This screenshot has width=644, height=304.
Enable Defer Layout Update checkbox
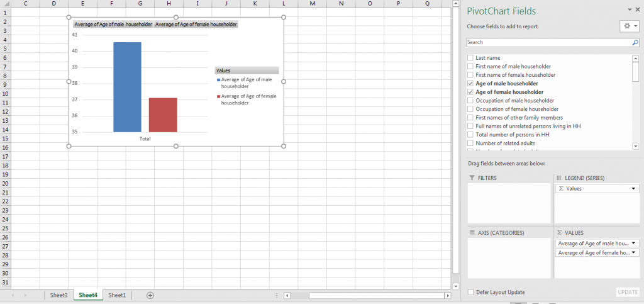point(471,292)
